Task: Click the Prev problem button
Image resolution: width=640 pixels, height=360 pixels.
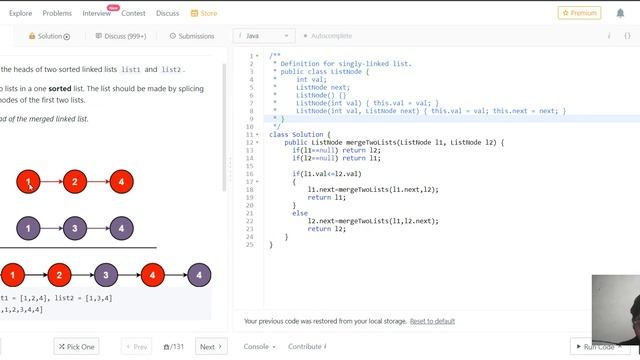Action: (x=136, y=347)
